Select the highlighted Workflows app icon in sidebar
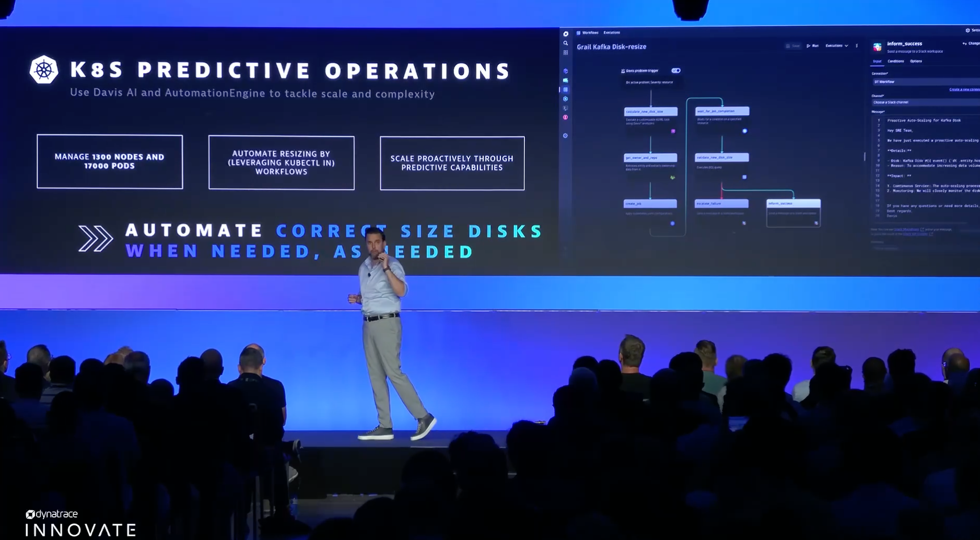 (x=566, y=89)
